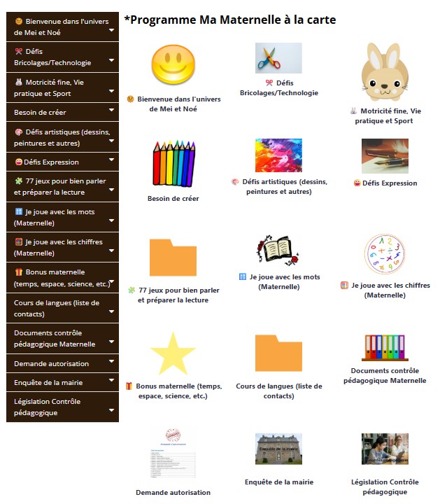Click the colored binders Documents contrôle image
Screen dimensions: 447x504
coord(385,347)
